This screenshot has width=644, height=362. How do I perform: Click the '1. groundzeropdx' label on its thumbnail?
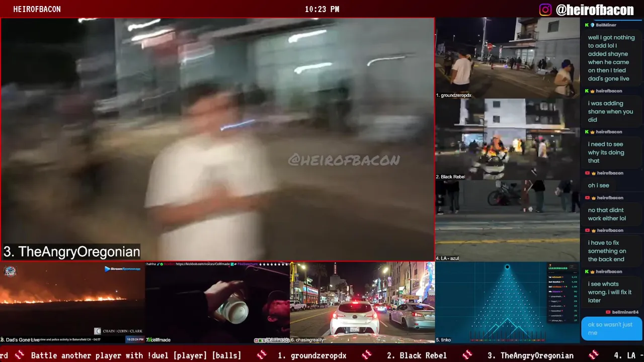click(453, 96)
